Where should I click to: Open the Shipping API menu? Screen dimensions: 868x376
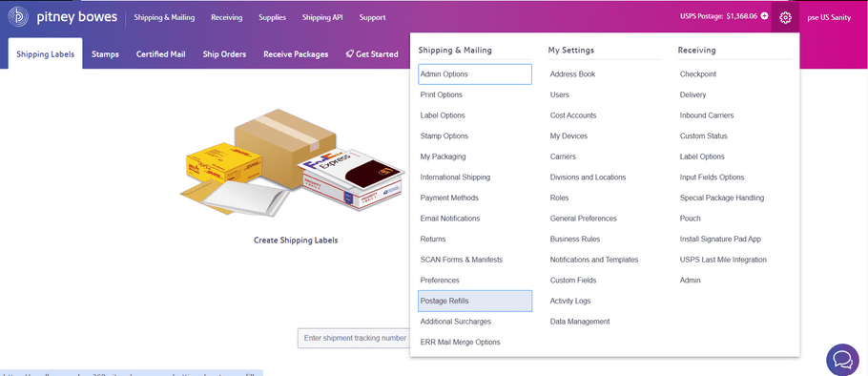click(322, 17)
